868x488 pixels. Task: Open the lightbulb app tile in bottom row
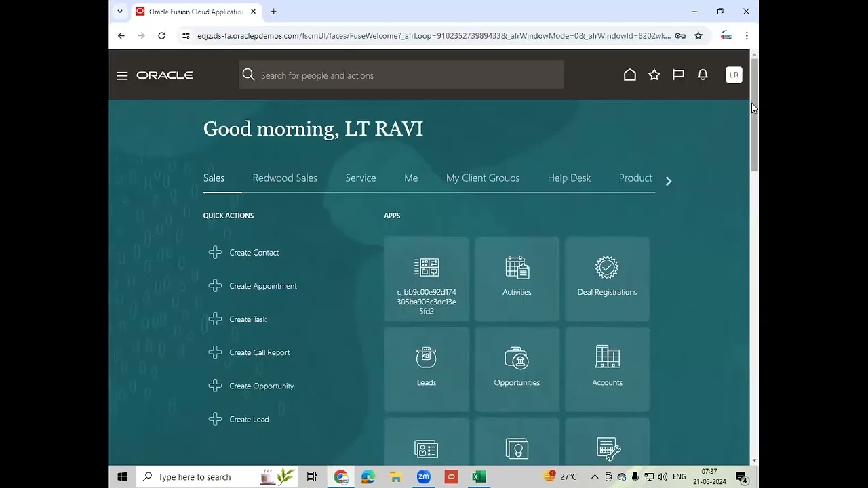517,442
